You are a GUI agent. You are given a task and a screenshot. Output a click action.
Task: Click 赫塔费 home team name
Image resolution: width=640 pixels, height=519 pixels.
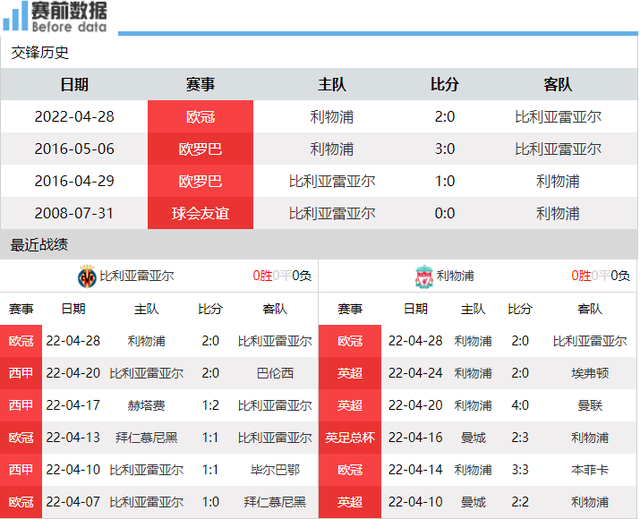click(146, 406)
